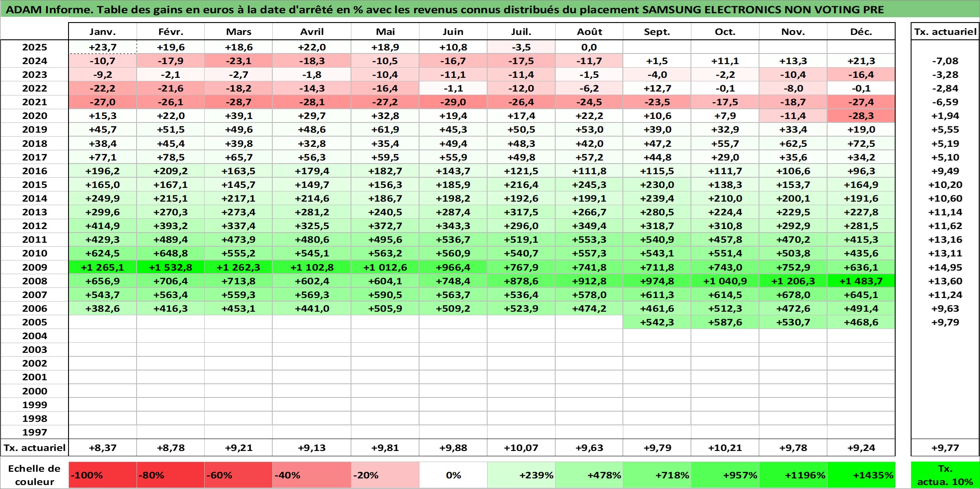Click the +317,5 cell in 2013
This screenshot has height=489, width=980.
pos(521,212)
